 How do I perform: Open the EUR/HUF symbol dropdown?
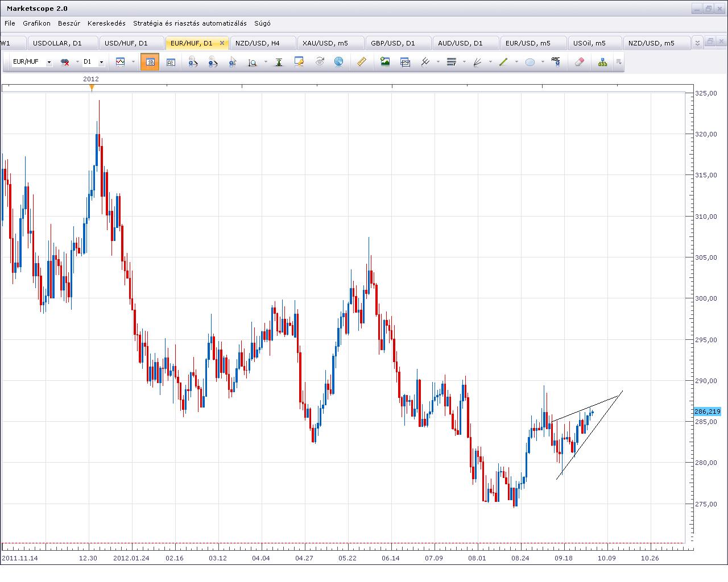click(49, 62)
